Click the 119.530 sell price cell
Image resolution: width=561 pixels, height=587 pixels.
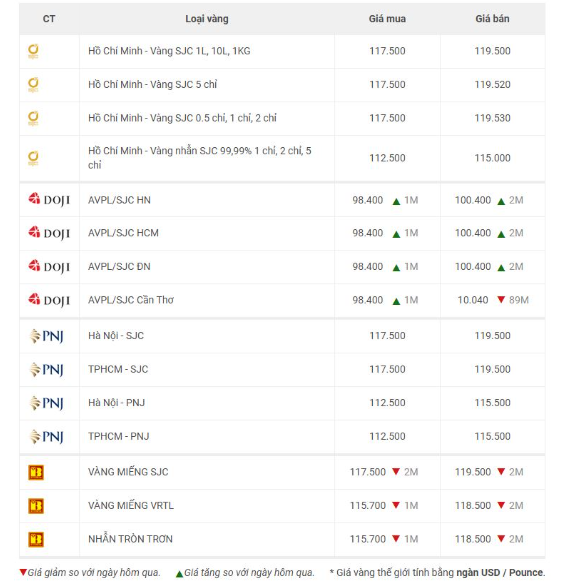493,118
